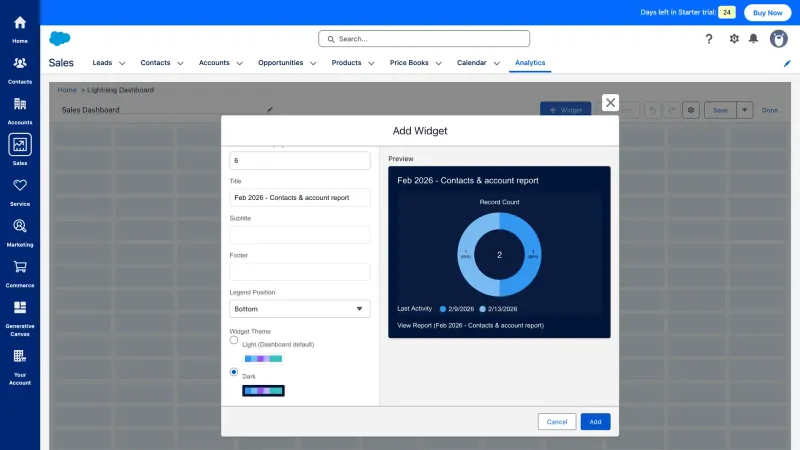Expand the Accounts tab chevron

[239, 63]
